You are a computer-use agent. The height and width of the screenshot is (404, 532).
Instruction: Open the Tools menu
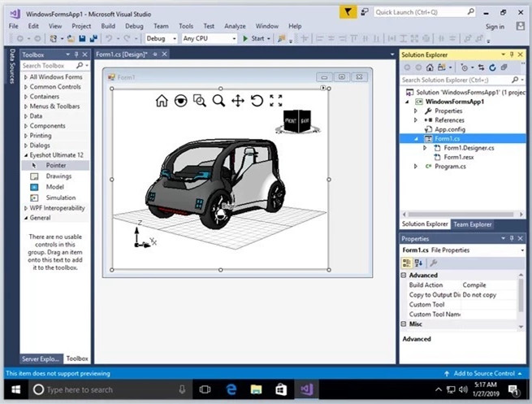[186, 26]
